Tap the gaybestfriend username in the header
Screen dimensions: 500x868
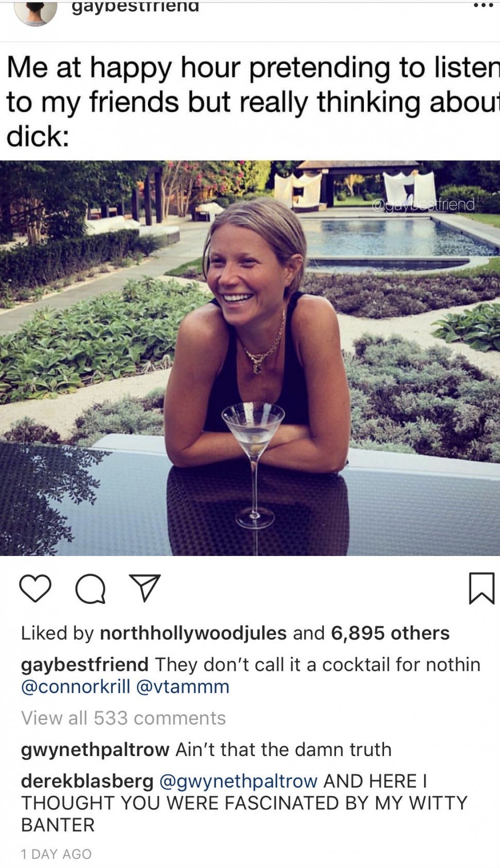(135, 7)
